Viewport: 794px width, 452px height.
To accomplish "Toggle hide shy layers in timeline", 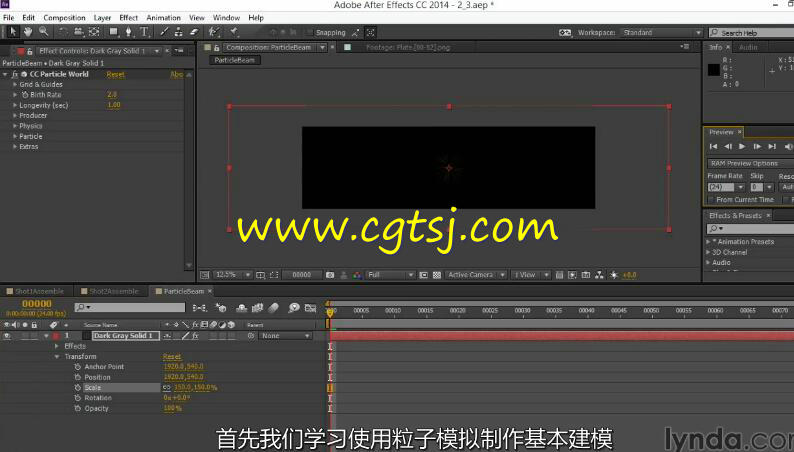I will click(242, 307).
